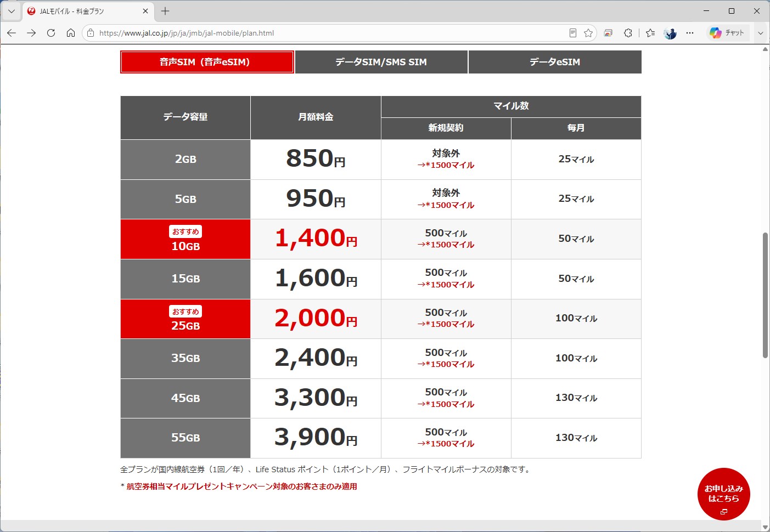770x532 pixels.
Task: Click the おすすめ 10GB plan cell
Action: 186,239
